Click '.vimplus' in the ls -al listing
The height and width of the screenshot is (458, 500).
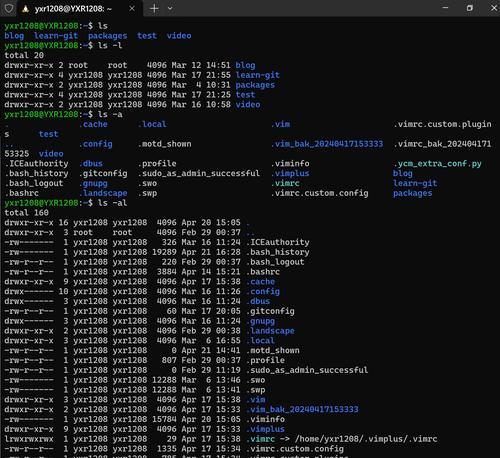click(x=265, y=429)
